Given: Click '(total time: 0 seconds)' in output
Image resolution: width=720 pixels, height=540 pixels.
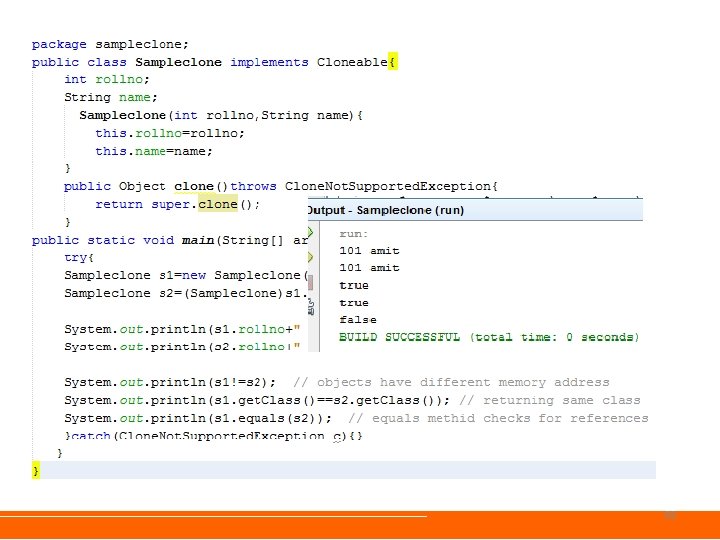Looking at the screenshot, I should (x=554, y=337).
